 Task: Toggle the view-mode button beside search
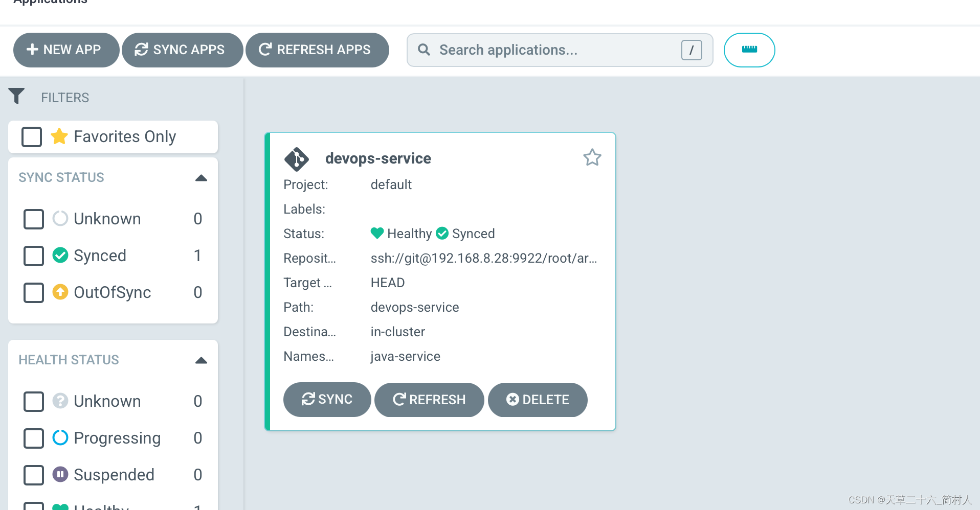tap(749, 50)
